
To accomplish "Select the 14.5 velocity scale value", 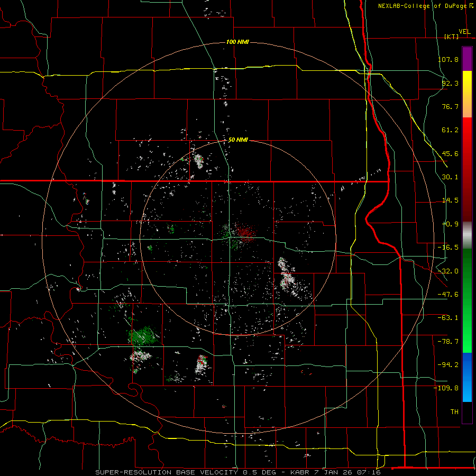I will pos(450,200).
